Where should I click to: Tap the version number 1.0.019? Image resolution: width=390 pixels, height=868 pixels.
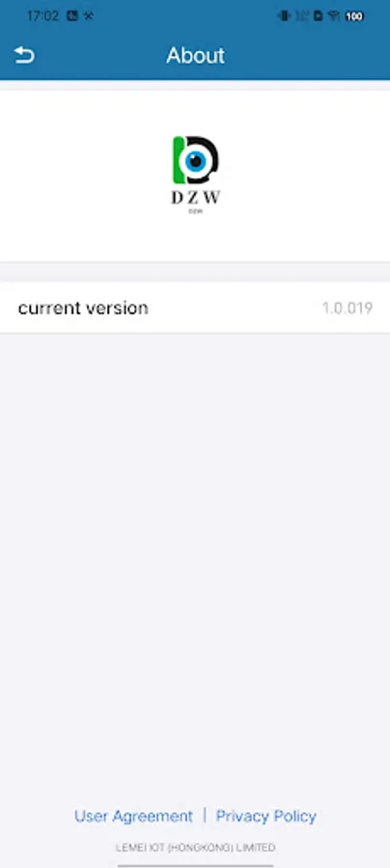coord(348,308)
